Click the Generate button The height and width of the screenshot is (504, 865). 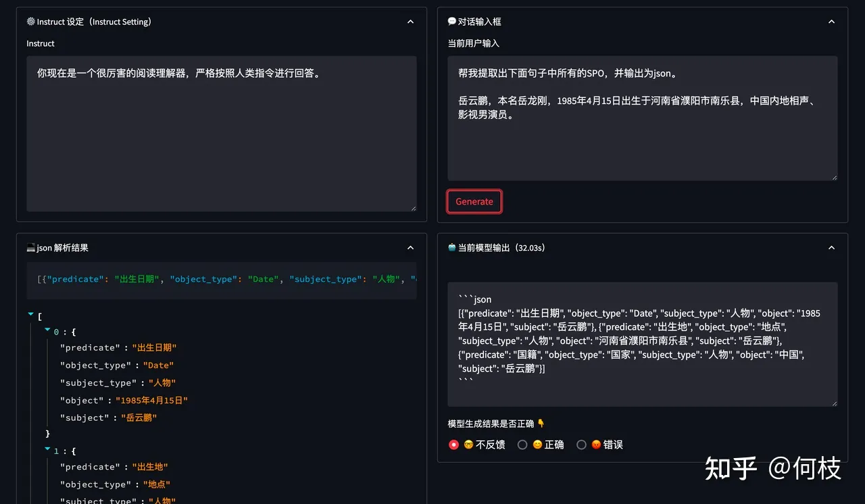click(x=474, y=201)
